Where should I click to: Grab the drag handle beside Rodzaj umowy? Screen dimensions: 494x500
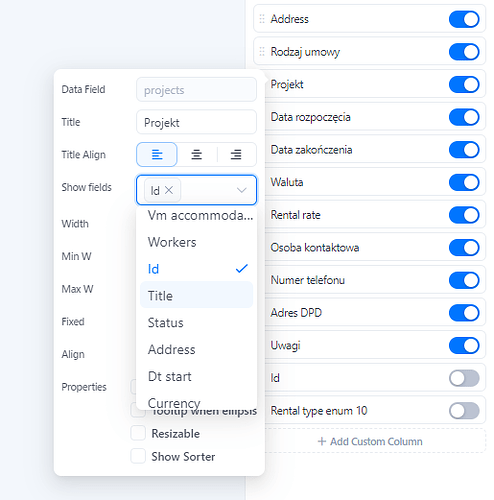(262, 52)
